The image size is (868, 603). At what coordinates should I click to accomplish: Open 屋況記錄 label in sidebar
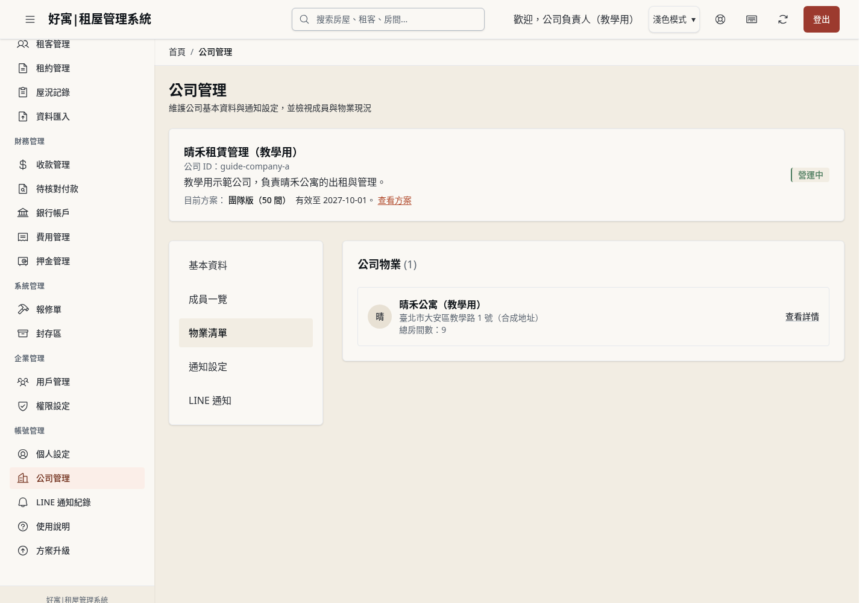click(x=53, y=92)
